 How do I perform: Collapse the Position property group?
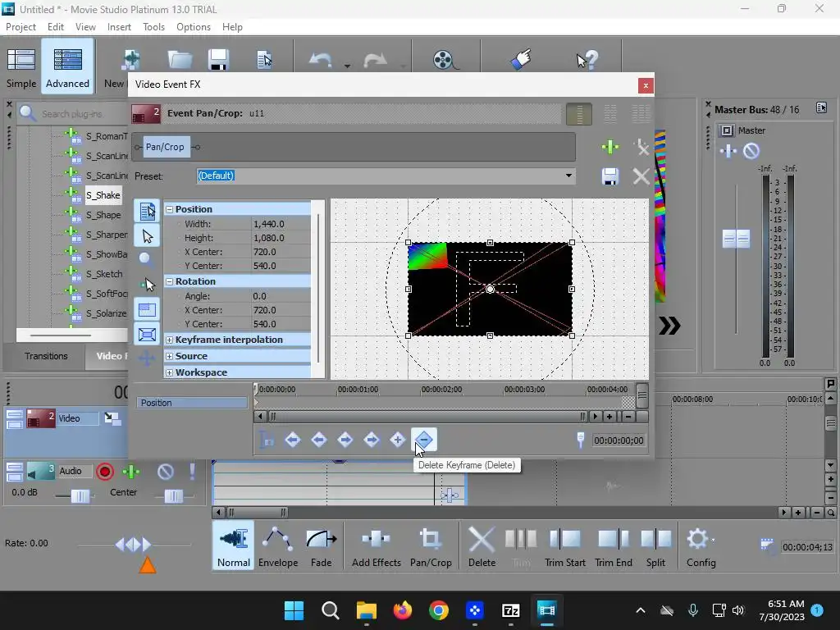tap(169, 209)
